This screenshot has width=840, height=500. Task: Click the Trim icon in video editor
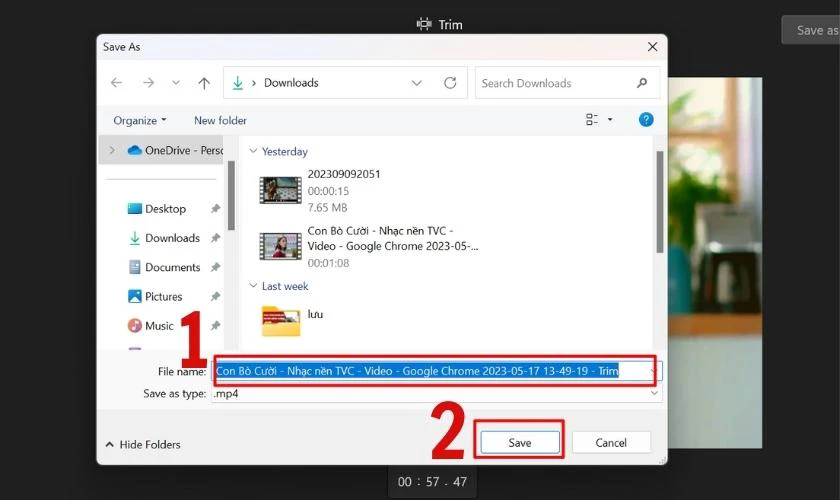[x=424, y=24]
